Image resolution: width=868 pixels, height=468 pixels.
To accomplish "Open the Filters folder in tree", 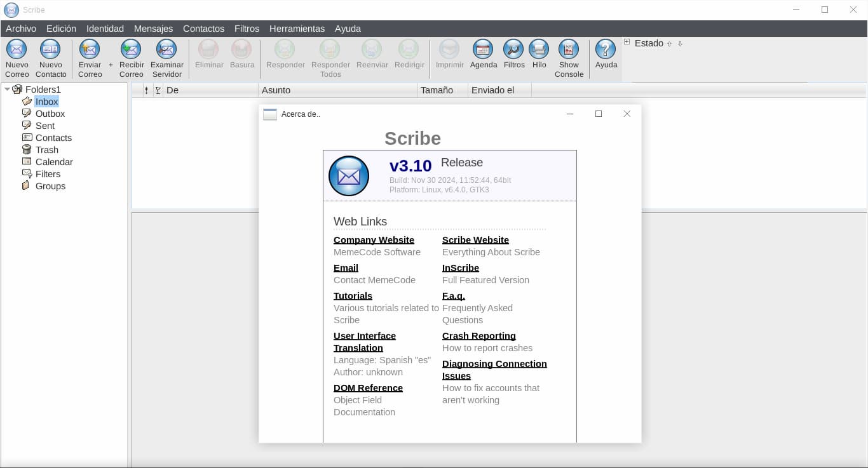I will pyautogui.click(x=48, y=174).
